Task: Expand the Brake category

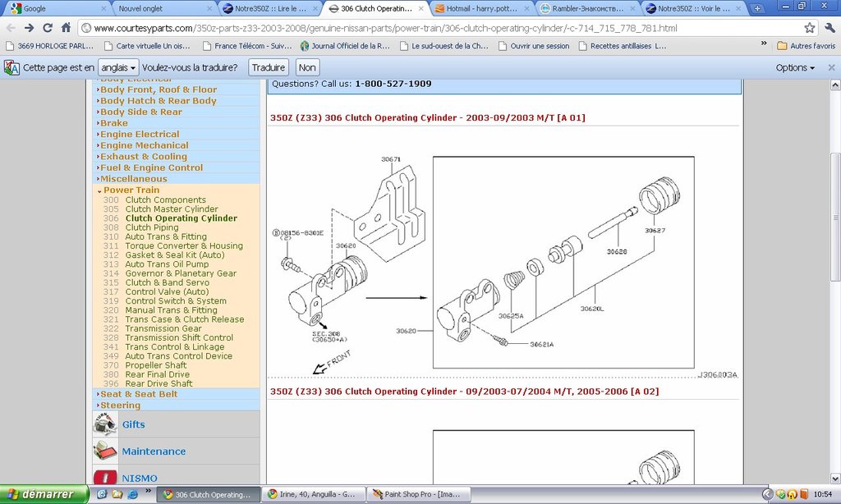Action: 114,123
